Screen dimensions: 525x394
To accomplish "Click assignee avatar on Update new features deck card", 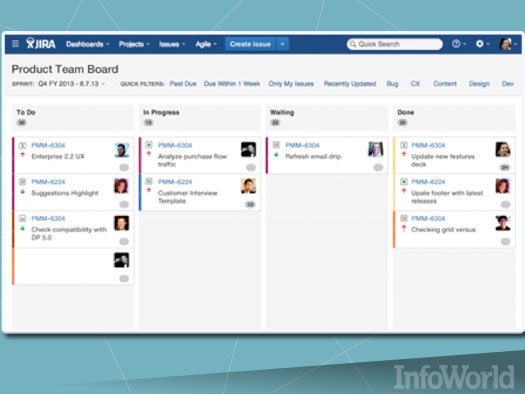I will coord(503,149).
